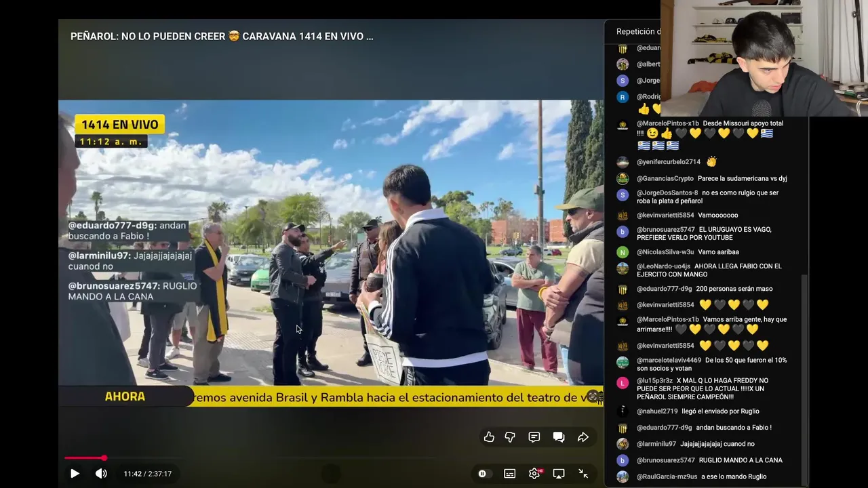Click the video title PEÑAROL: NO LO PUEDEN CREER

point(222,37)
